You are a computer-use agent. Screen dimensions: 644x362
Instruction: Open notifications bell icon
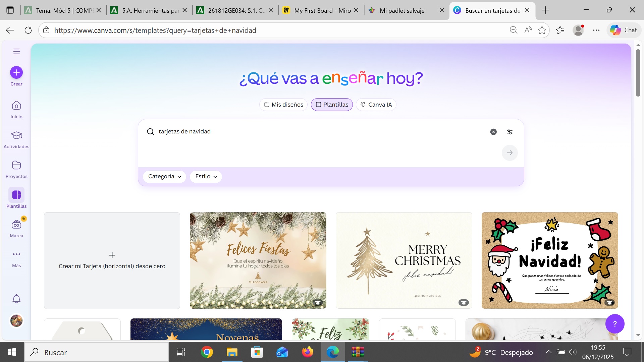(x=16, y=299)
